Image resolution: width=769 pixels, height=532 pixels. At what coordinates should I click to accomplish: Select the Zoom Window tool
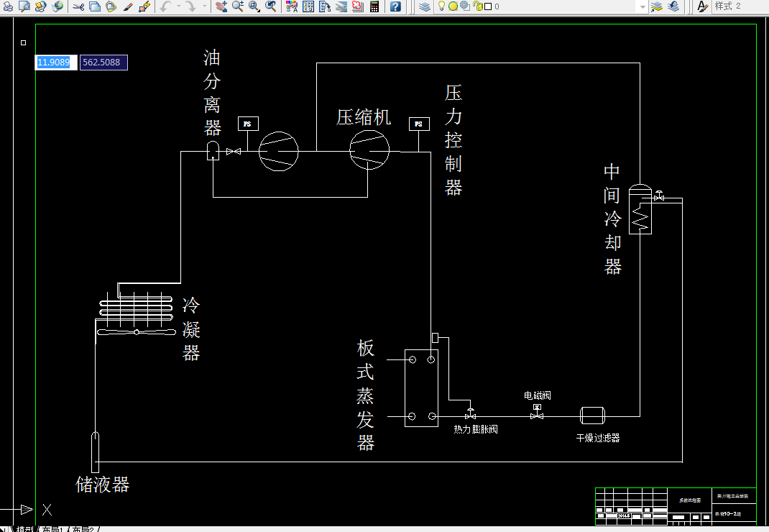tap(254, 6)
